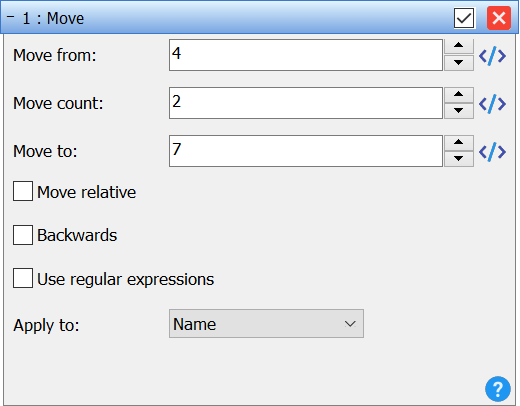
Task: Decrease the Move to value
Action: click(x=459, y=159)
